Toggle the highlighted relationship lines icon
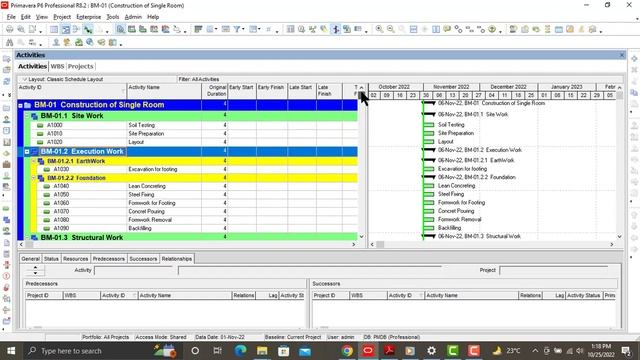 click(x=87, y=29)
